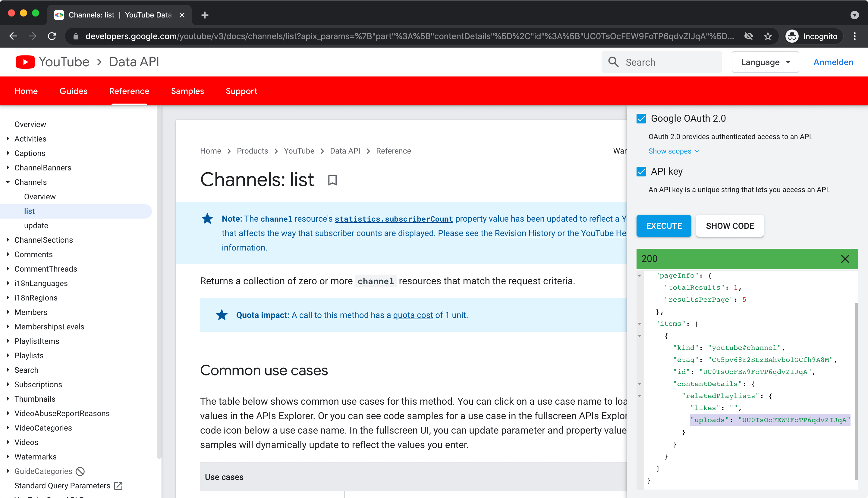Bookmark the Channels: list page

332,179
